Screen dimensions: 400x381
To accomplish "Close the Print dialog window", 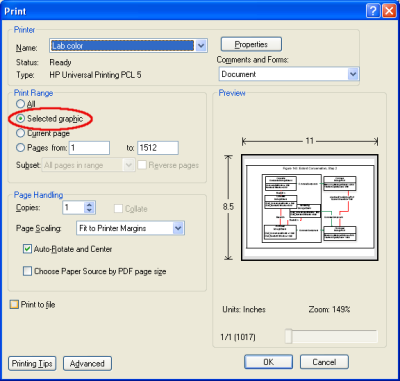I will pos(389,11).
